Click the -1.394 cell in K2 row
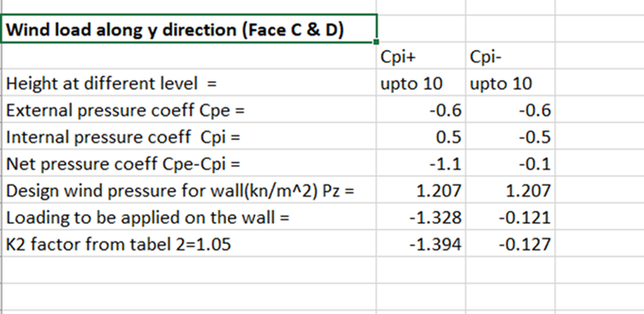This screenshot has height=314, width=644. (x=420, y=243)
